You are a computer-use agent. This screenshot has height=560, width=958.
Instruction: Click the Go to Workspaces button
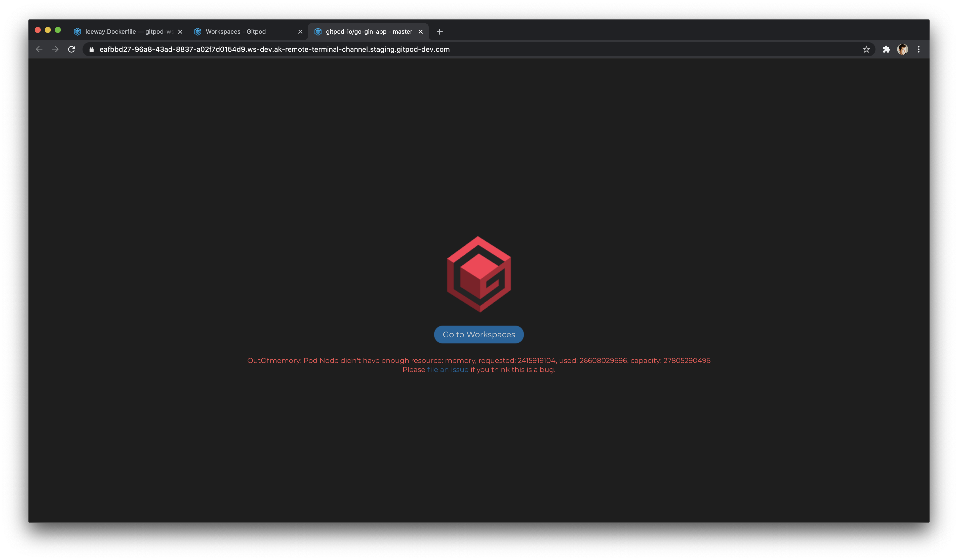(x=478, y=334)
